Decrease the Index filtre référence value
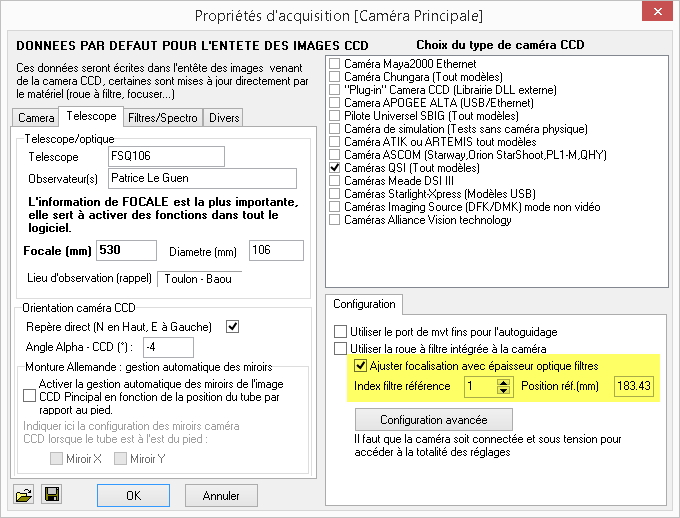 [x=503, y=390]
